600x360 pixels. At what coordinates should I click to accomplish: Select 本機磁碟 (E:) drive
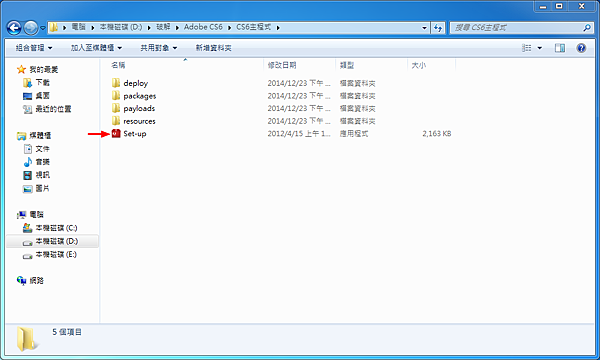(56, 254)
